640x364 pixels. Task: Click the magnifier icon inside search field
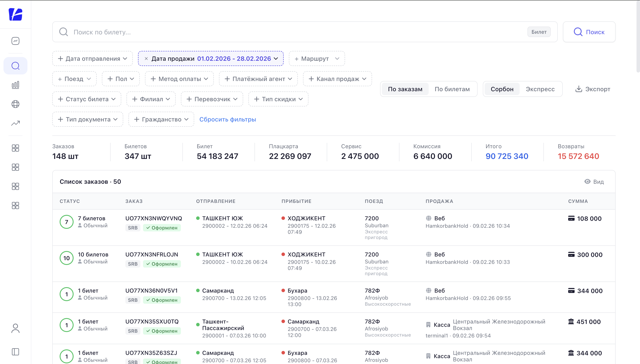pos(64,32)
